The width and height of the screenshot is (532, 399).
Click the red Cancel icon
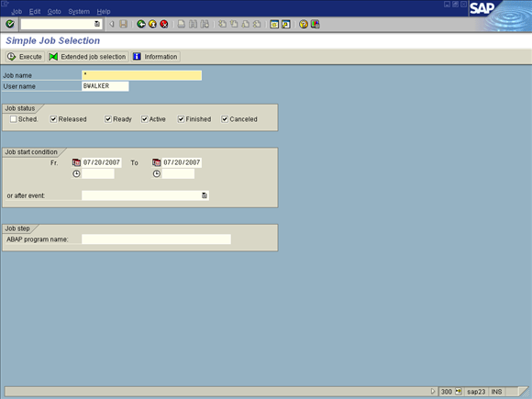164,24
